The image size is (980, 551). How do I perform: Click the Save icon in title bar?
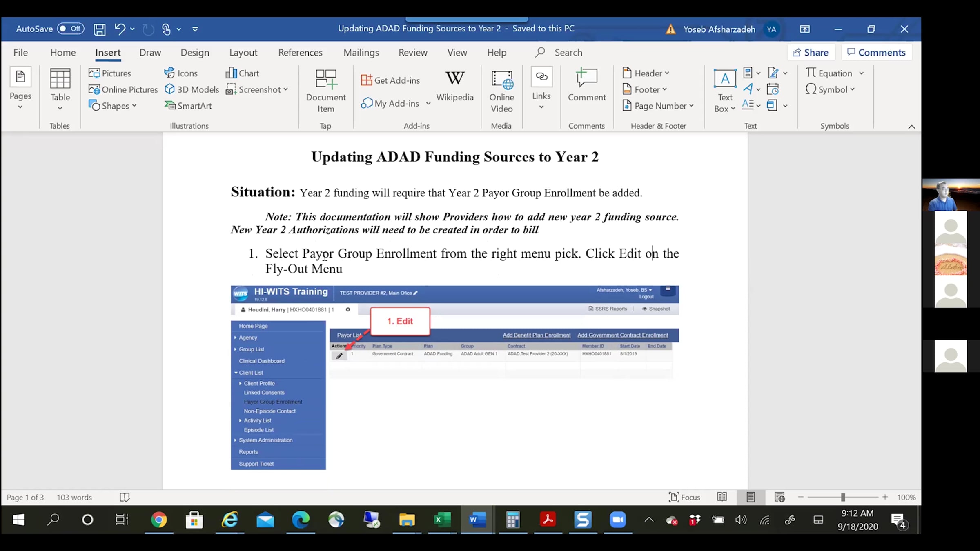99,29
